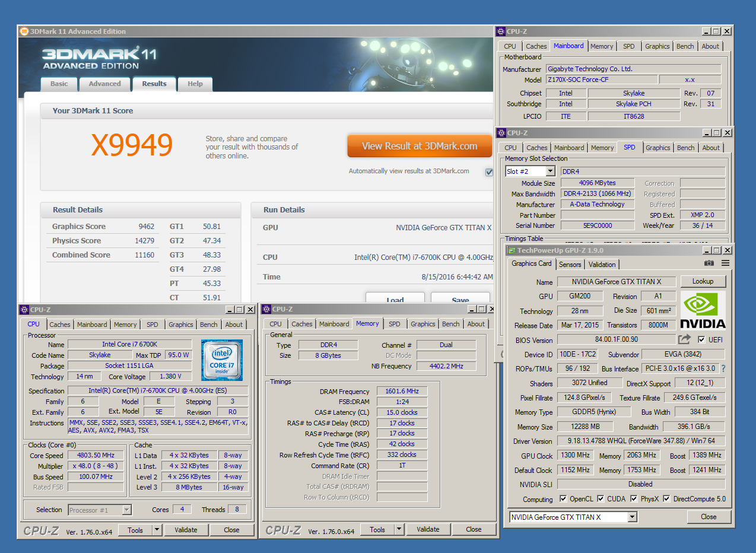Click the GPU Clock value 1300 MHz

pyautogui.click(x=574, y=456)
